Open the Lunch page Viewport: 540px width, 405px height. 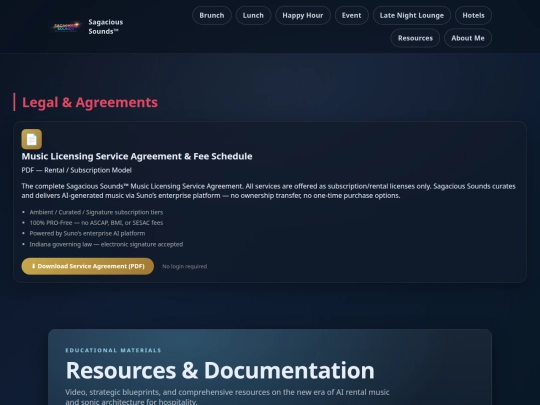[x=253, y=15]
